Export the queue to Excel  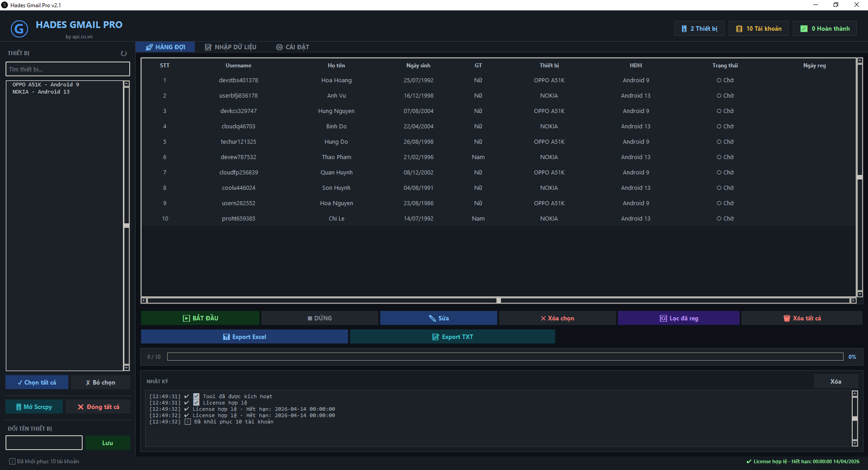tap(244, 337)
